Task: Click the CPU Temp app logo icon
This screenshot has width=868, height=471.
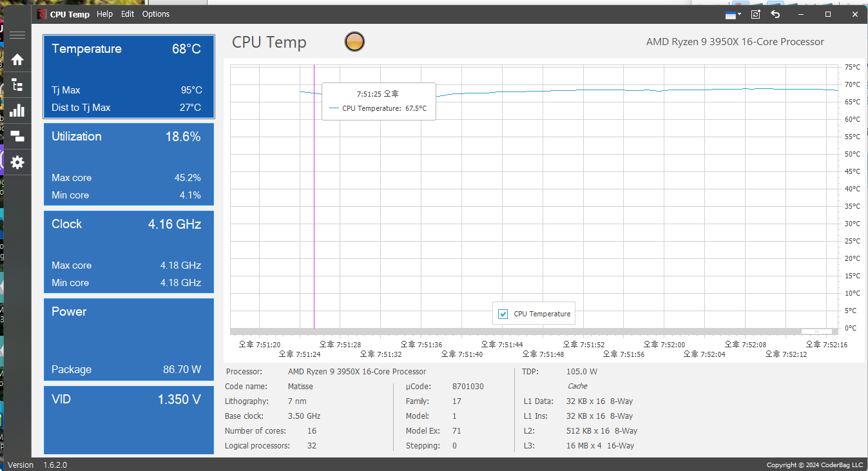Action: pos(42,14)
